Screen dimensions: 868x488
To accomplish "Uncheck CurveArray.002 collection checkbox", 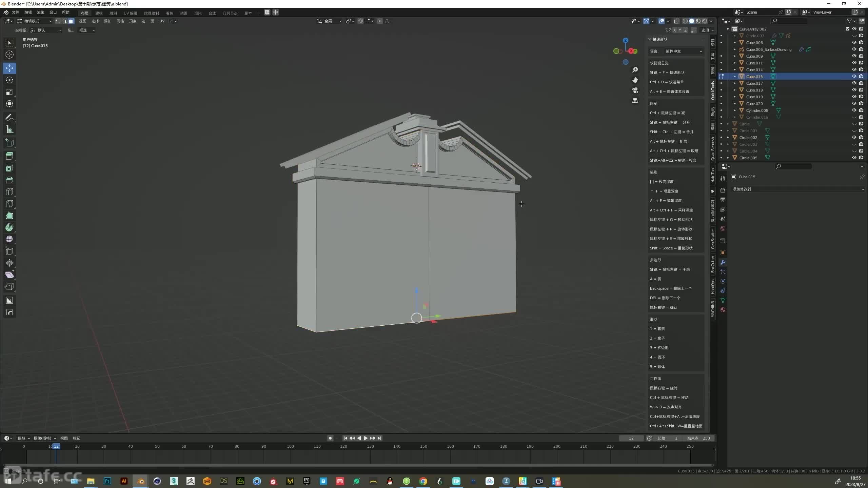I will tap(848, 29).
